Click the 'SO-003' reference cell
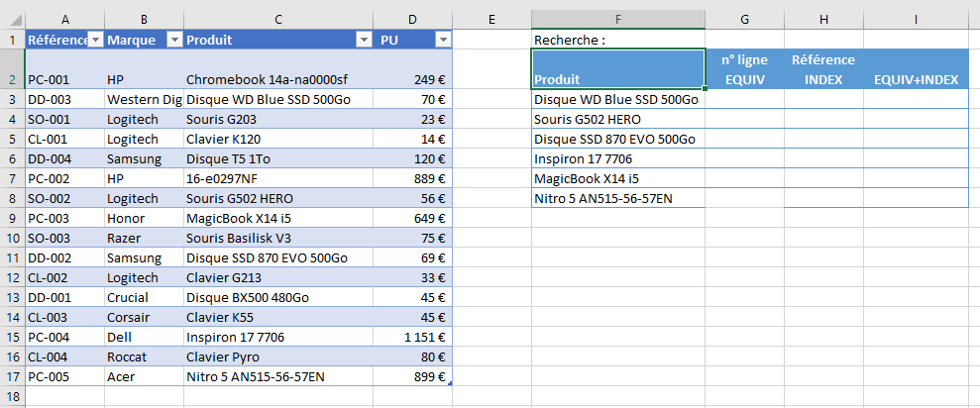Image resolution: width=980 pixels, height=408 pixels. pos(65,238)
